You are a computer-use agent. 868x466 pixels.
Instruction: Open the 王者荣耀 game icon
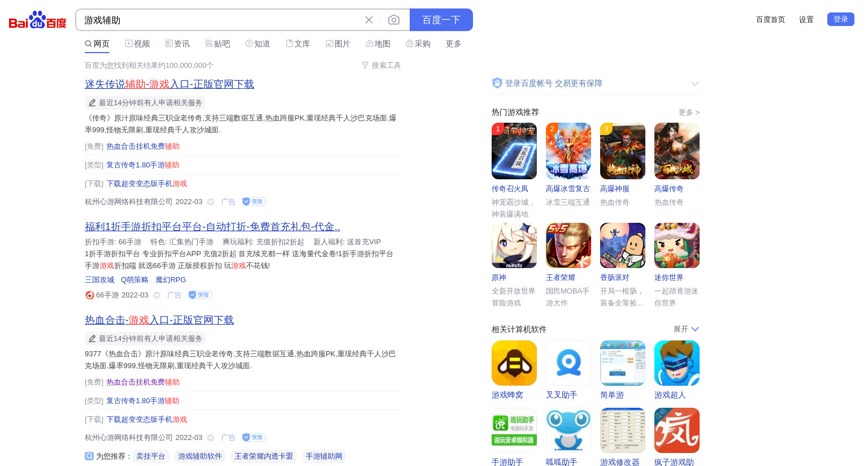click(568, 245)
